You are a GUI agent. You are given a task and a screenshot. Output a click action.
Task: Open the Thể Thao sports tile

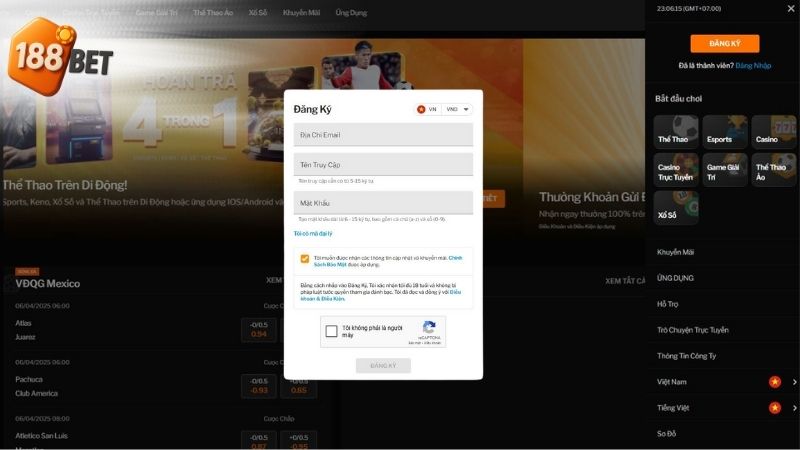click(x=676, y=132)
